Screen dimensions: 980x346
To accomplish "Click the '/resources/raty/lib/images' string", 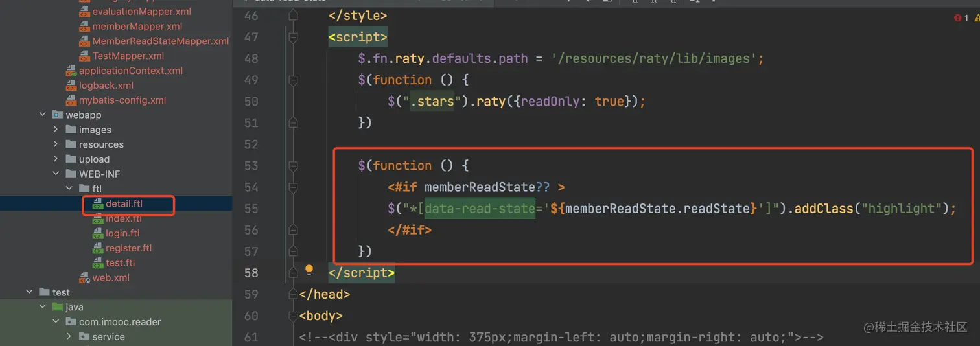I will [x=653, y=59].
